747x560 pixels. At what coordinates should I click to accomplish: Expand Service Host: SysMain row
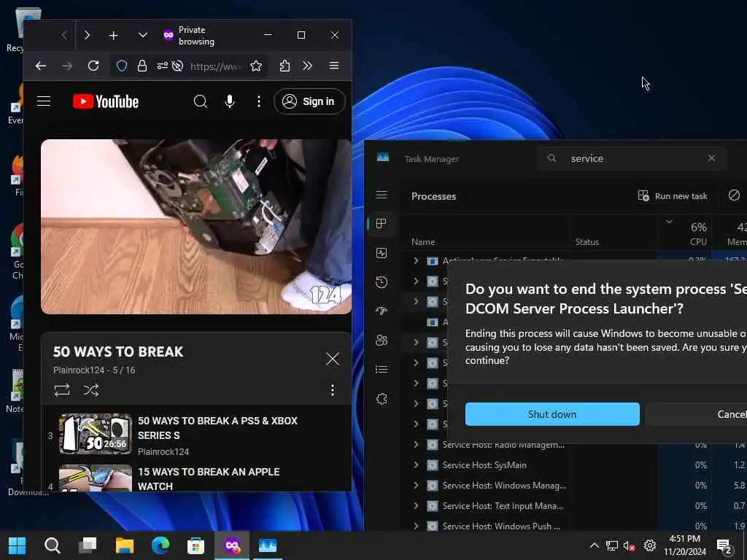(x=416, y=464)
